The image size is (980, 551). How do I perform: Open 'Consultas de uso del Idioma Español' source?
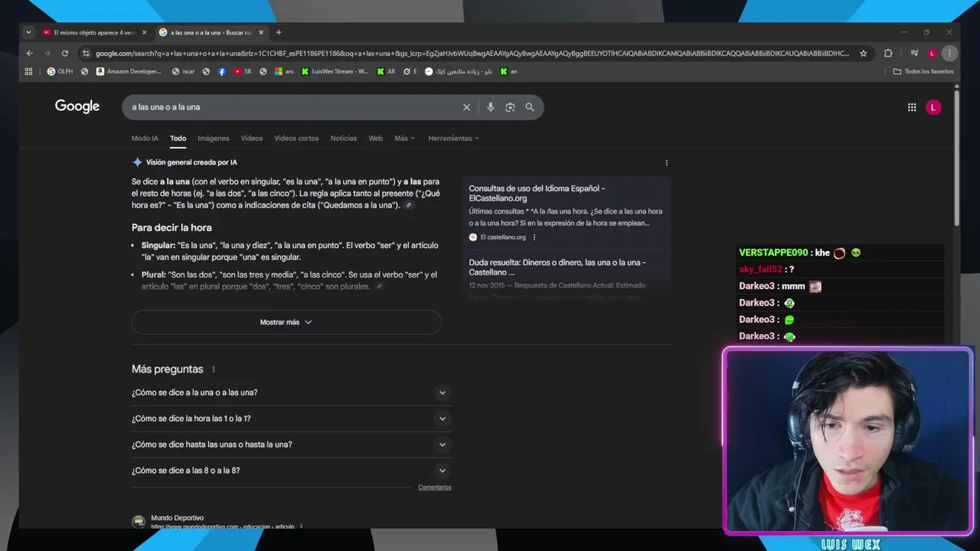click(537, 194)
